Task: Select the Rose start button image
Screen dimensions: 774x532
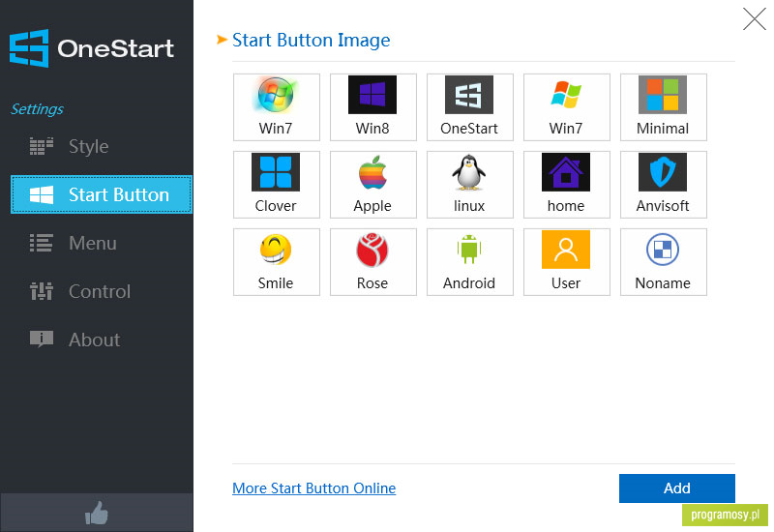Action: (373, 262)
